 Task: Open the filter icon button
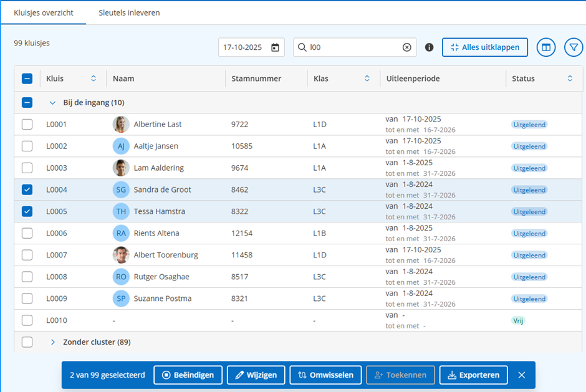tap(573, 47)
